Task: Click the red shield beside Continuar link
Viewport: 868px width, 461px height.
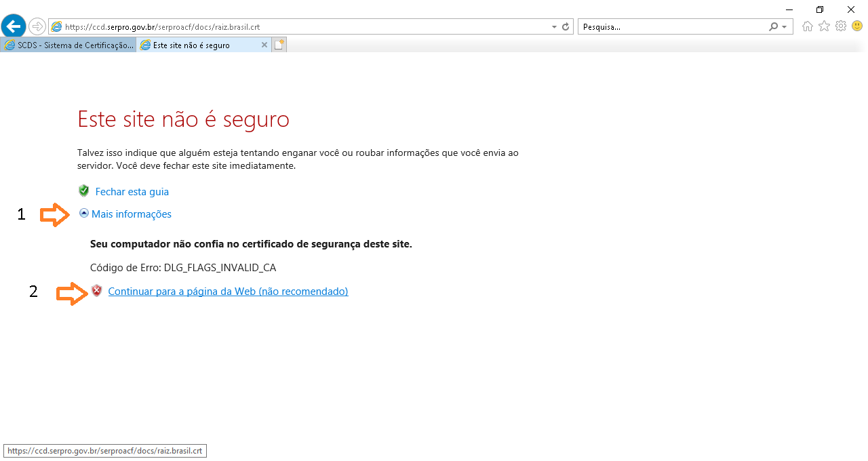Action: tap(97, 292)
